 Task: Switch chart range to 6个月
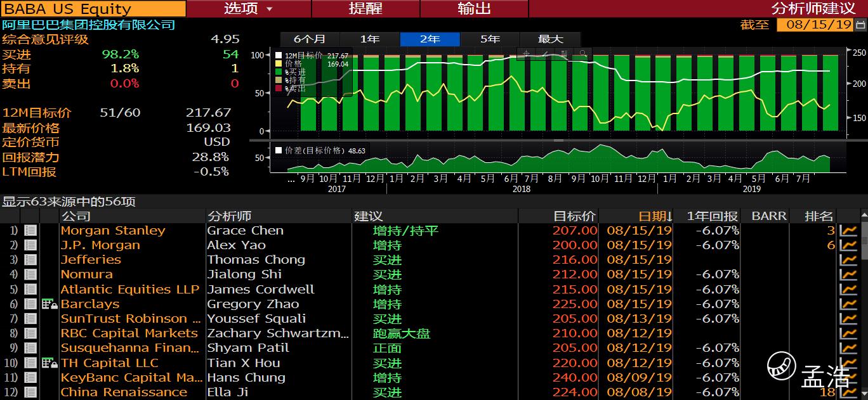[x=310, y=39]
